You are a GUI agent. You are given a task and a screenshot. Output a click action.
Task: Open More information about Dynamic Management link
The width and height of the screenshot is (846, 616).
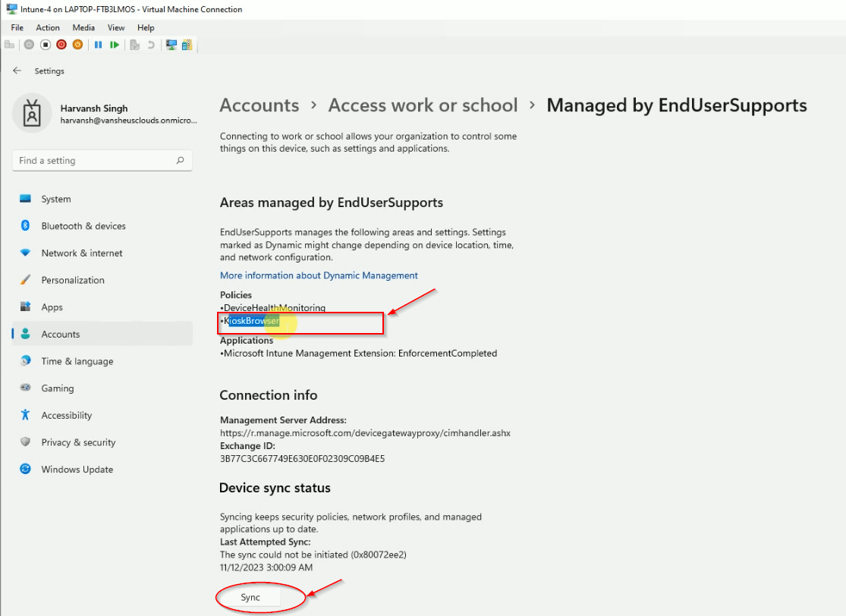click(319, 275)
